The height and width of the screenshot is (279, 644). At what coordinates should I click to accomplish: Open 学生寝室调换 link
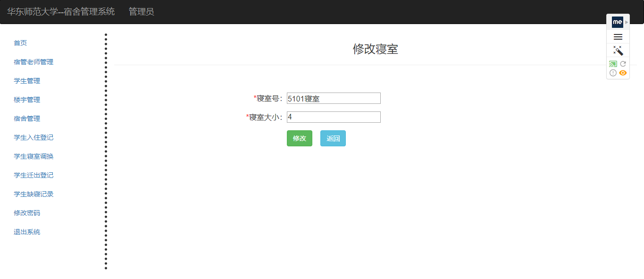[x=33, y=156]
